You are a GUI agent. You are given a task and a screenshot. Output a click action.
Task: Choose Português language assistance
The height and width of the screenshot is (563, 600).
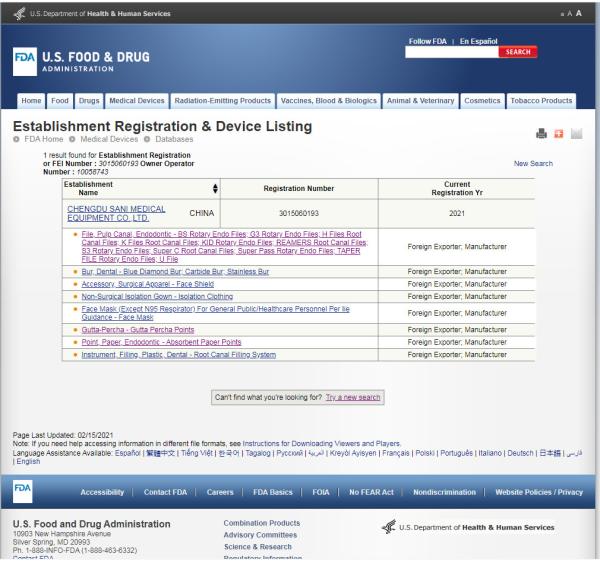point(457,453)
